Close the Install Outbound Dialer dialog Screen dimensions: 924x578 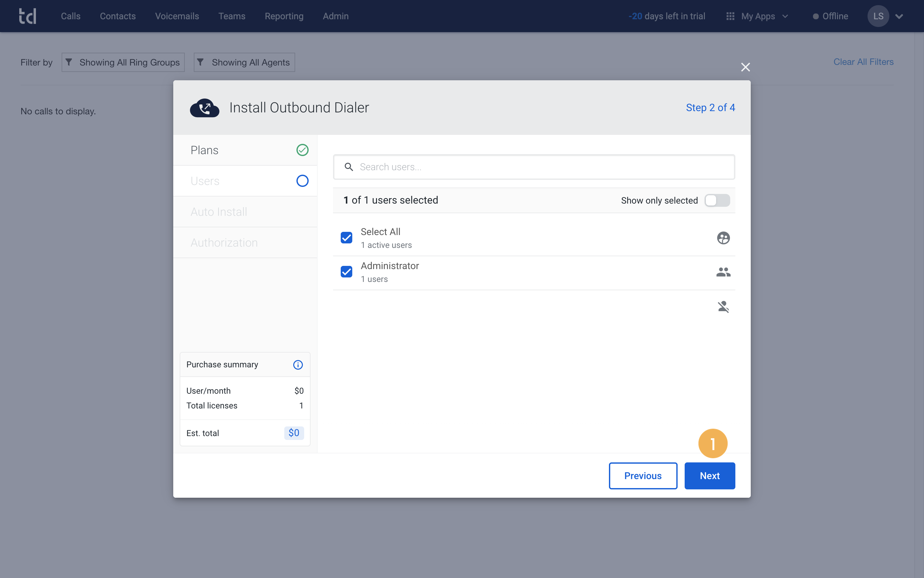745,67
